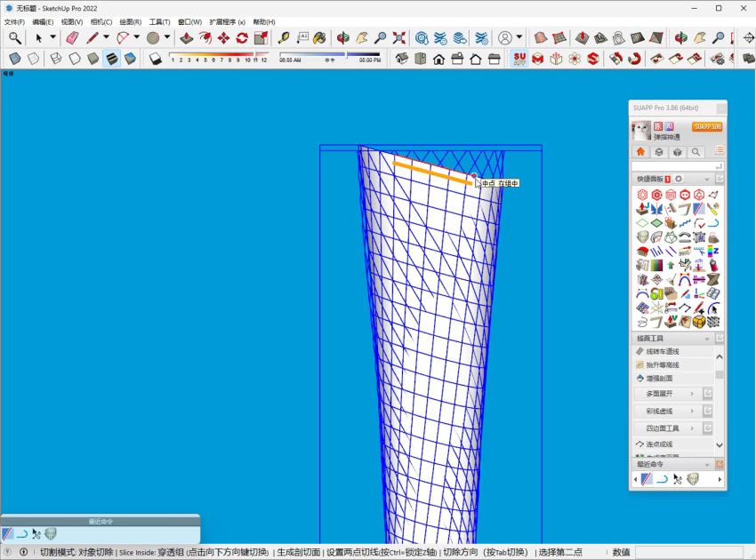
Task: Collapse the 最近命令 section in SUAPP panel
Action: coord(707,465)
